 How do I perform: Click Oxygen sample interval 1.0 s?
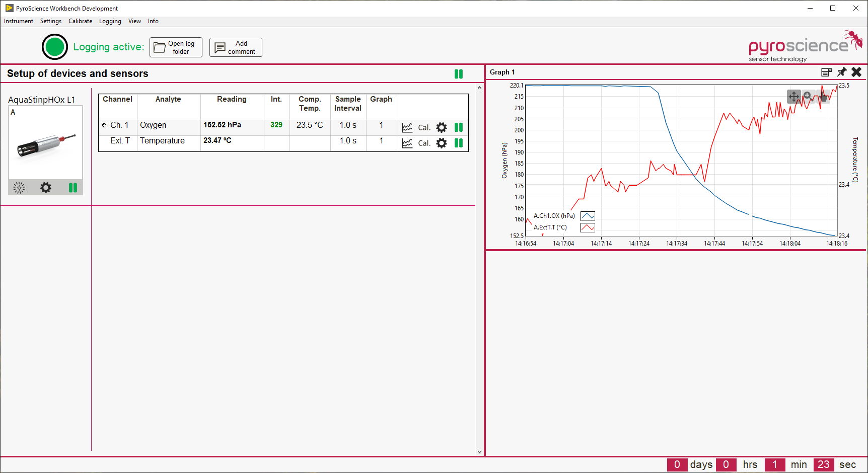pyautogui.click(x=348, y=125)
